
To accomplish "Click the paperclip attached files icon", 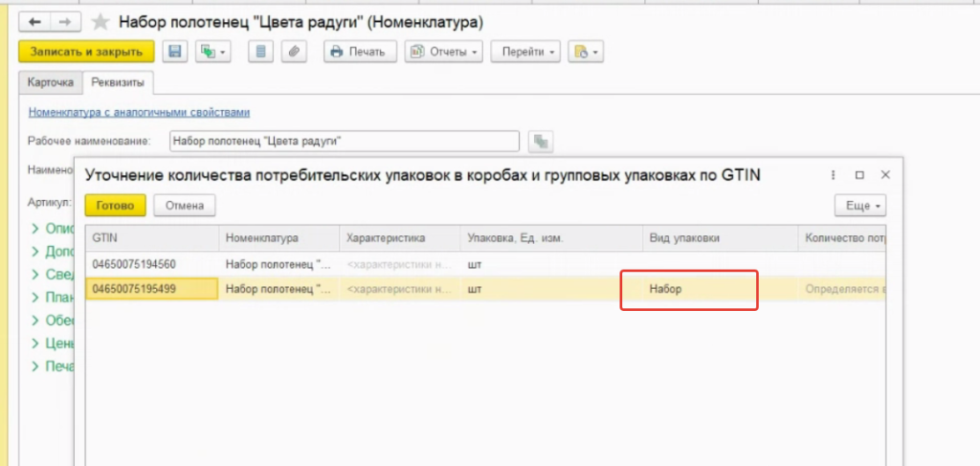I will (x=291, y=52).
